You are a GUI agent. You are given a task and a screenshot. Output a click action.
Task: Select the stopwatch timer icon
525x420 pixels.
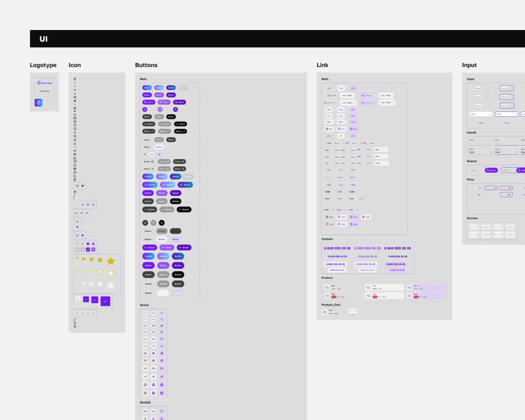click(x=75, y=327)
